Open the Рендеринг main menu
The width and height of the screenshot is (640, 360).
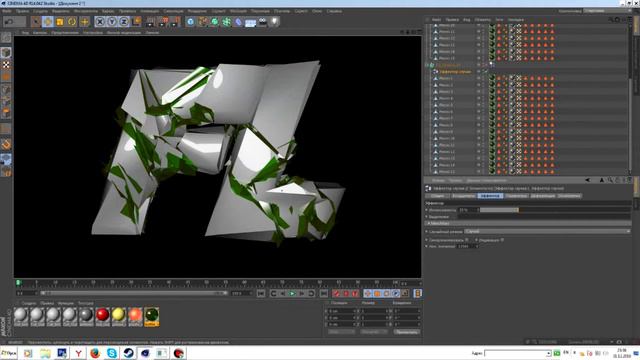pos(198,11)
